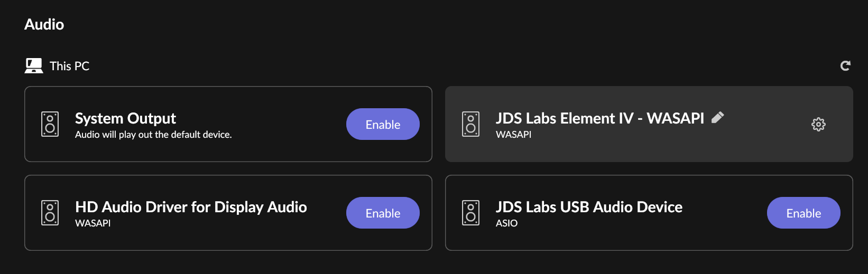Click the This PC computer icon

point(34,66)
